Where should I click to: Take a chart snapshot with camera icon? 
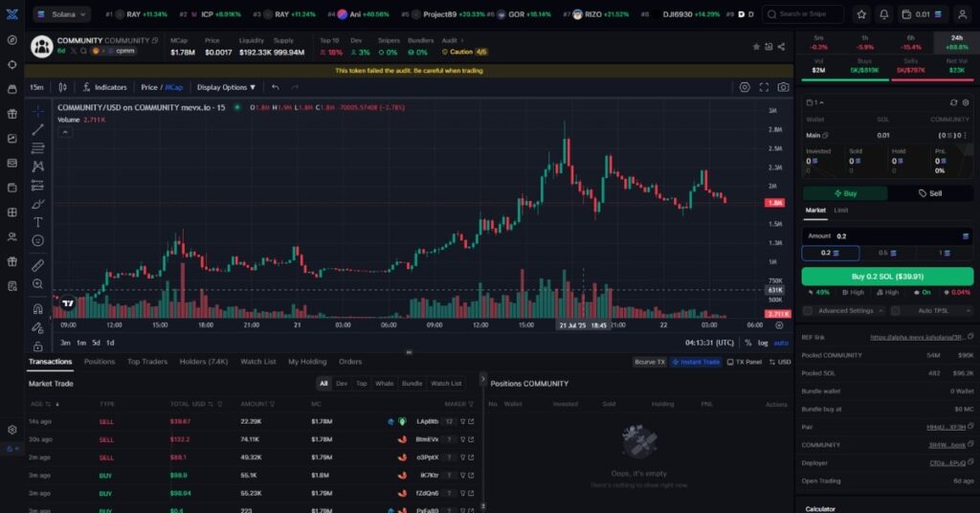pyautogui.click(x=783, y=87)
